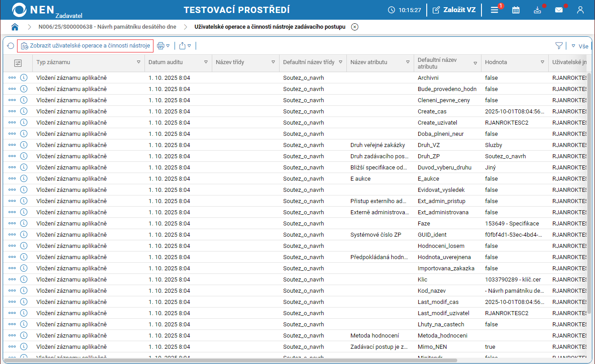Go to Návrh památníku desátého dne breadcrumb

coord(107,27)
